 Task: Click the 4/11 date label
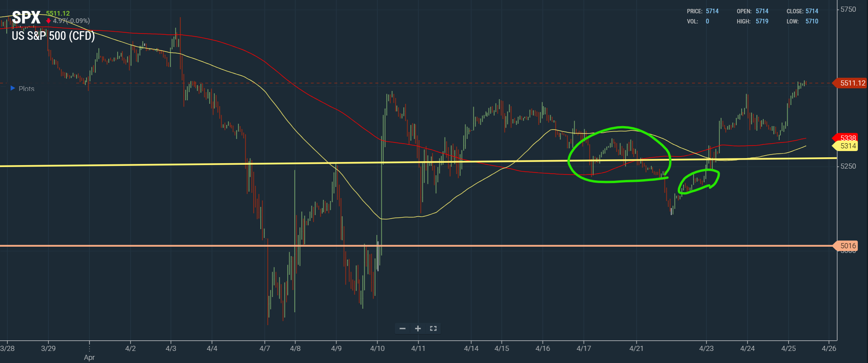click(x=418, y=348)
